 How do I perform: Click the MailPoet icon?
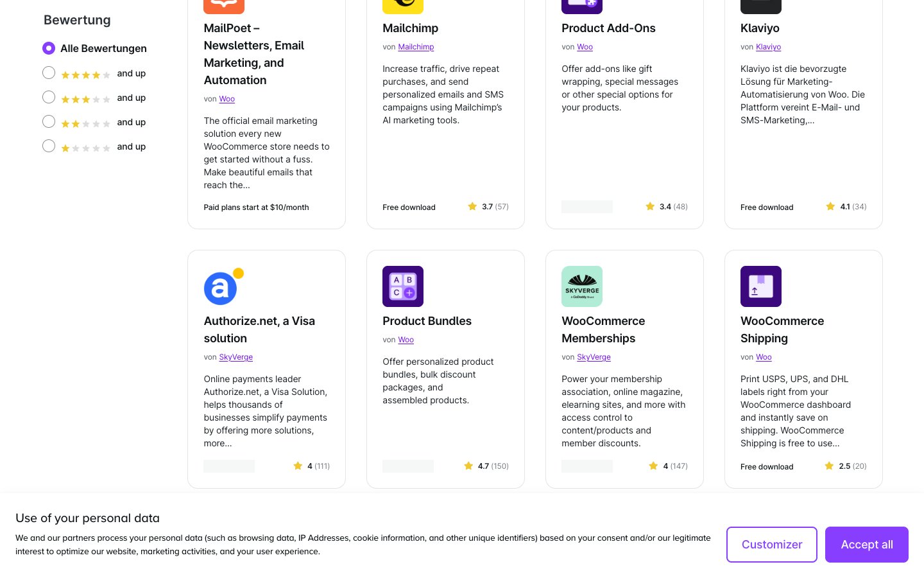[224, 5]
